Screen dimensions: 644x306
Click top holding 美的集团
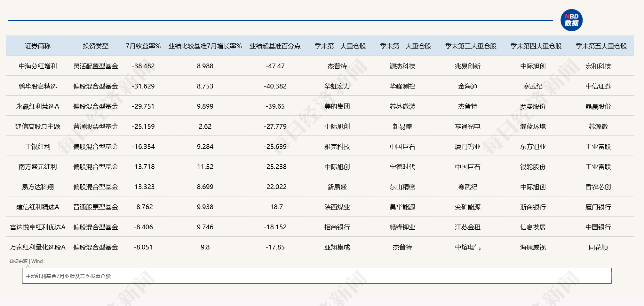pyautogui.click(x=337, y=106)
